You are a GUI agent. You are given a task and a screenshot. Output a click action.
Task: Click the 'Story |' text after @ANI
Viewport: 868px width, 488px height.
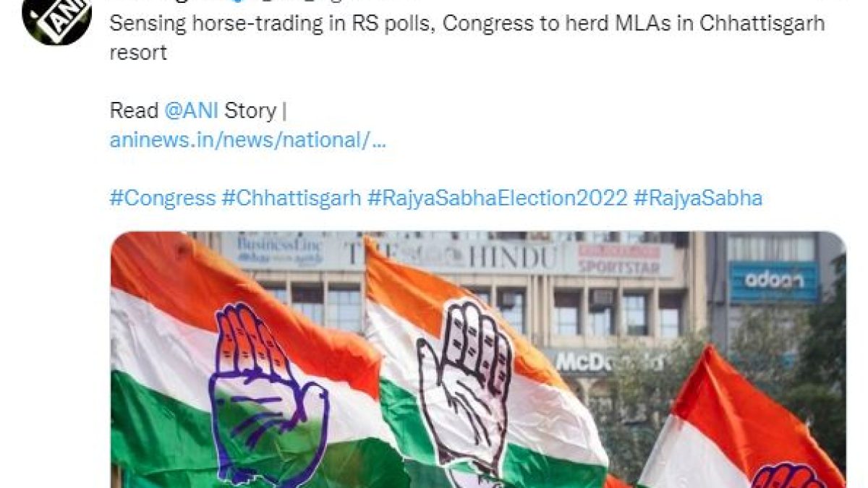pos(256,111)
